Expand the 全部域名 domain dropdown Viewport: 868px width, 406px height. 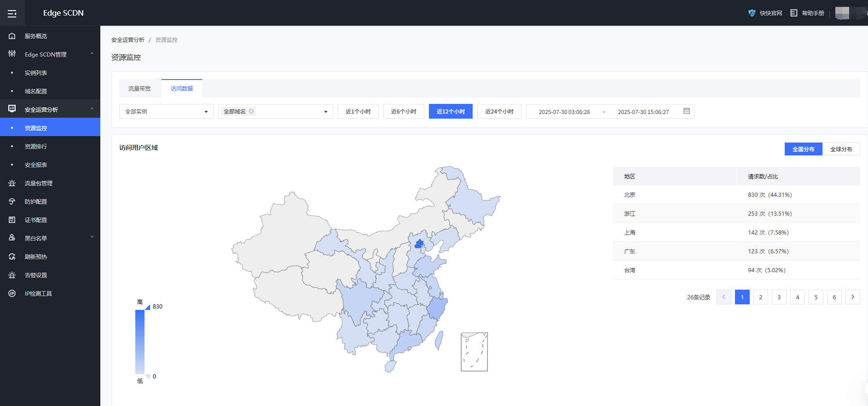click(x=325, y=111)
